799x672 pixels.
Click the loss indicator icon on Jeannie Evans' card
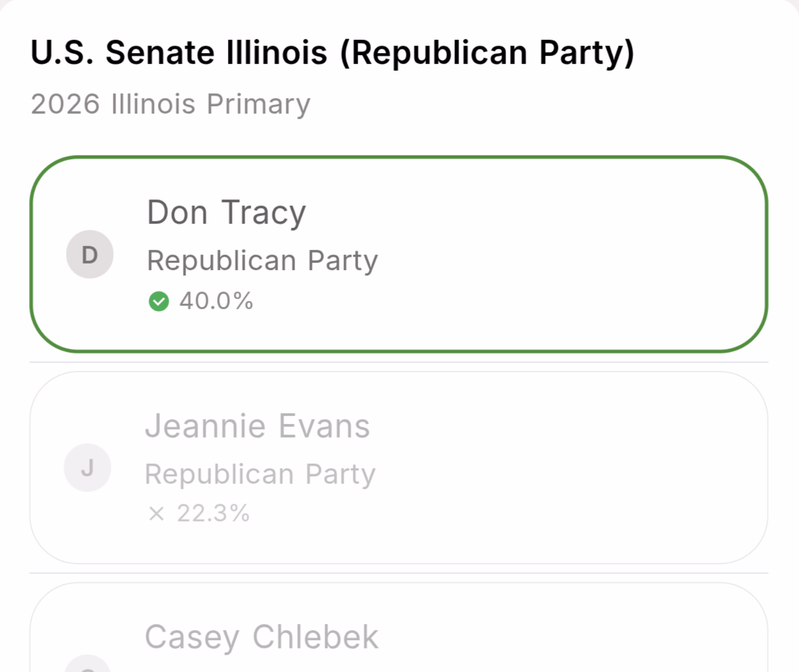click(158, 513)
